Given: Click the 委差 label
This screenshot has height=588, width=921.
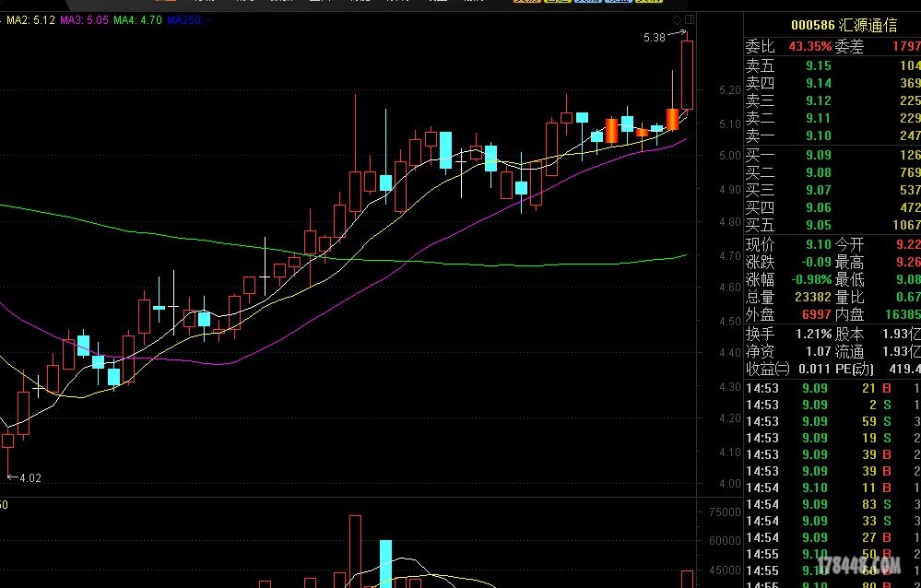Looking at the screenshot, I should point(849,46).
